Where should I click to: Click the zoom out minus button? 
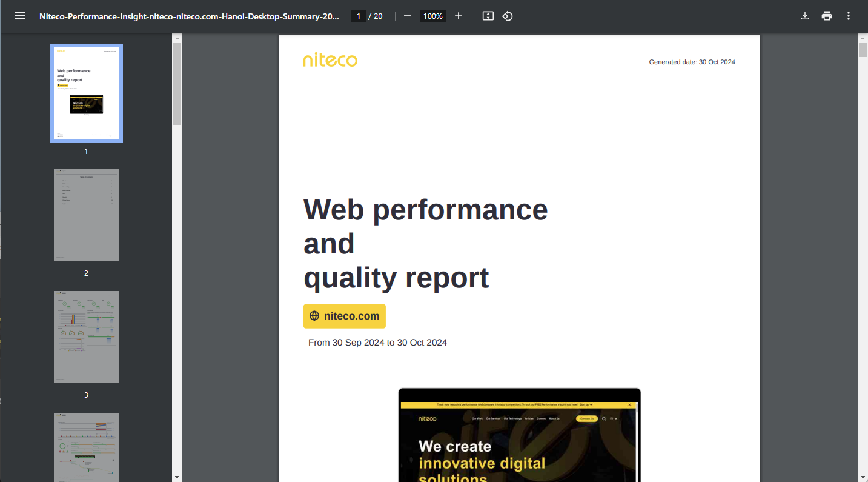pyautogui.click(x=408, y=16)
